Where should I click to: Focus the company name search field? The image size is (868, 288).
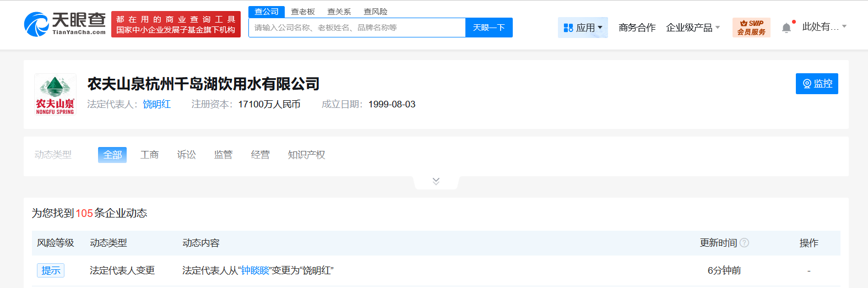pyautogui.click(x=357, y=28)
